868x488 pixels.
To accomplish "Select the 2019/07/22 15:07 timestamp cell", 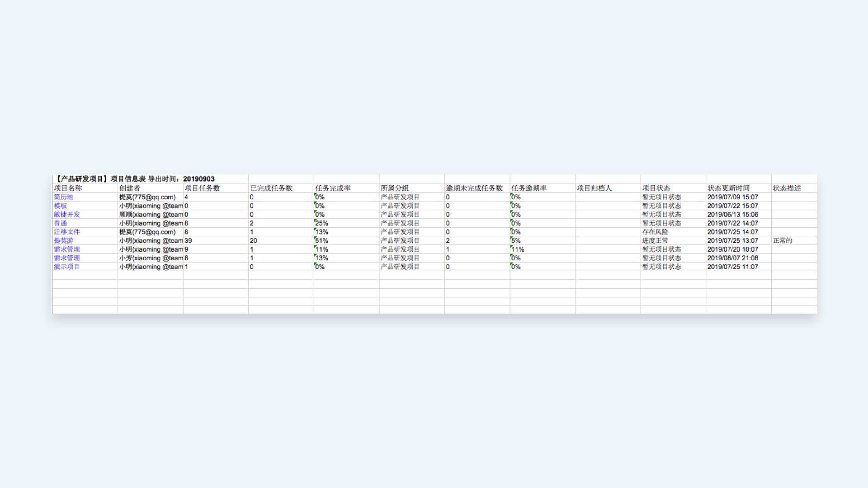I will 738,206.
